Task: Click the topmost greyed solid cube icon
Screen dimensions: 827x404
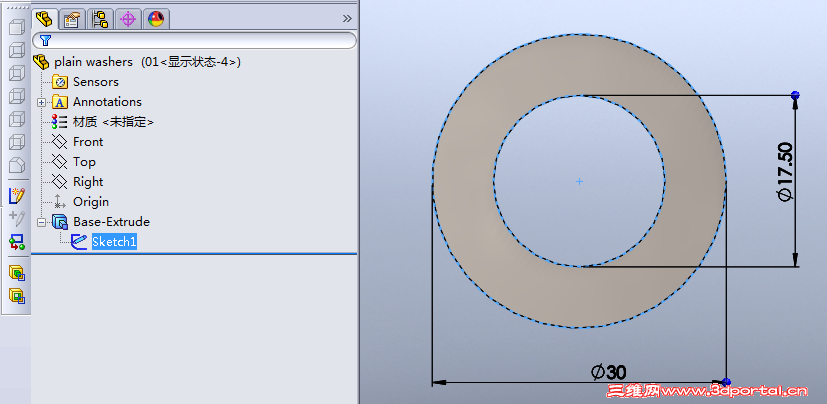Action: pos(17,27)
